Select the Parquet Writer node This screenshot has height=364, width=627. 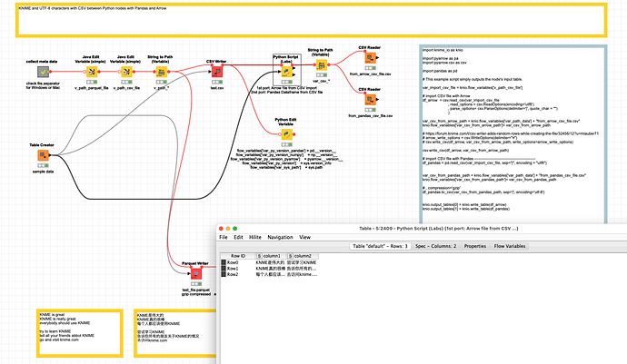point(196,274)
